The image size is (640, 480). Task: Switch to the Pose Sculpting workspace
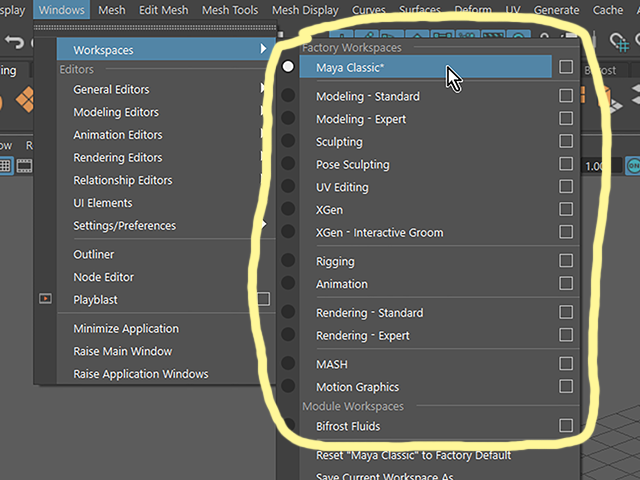[x=426, y=164]
